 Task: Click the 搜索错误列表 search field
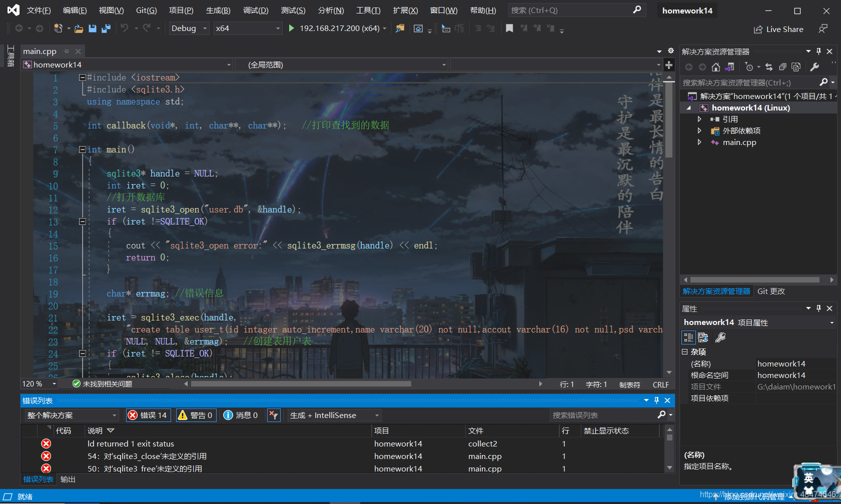click(604, 415)
